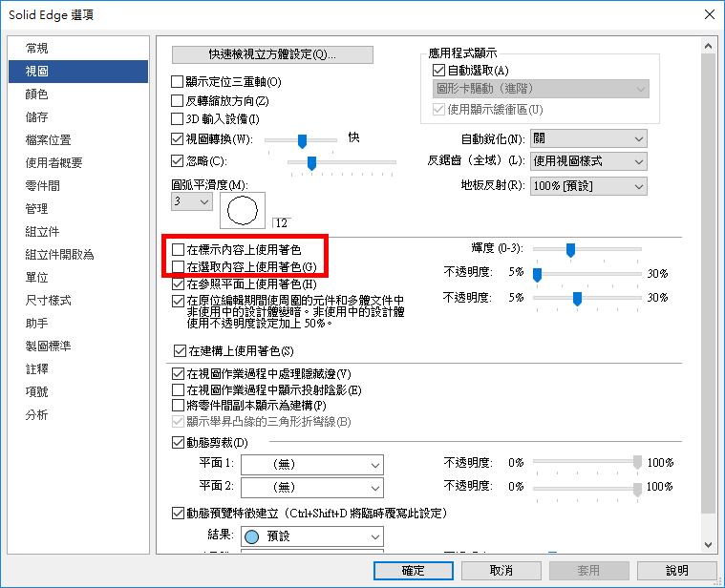This screenshot has height=588, width=725.
Task: Click first 不透明度 5%-30% slider handle
Action: 537,274
